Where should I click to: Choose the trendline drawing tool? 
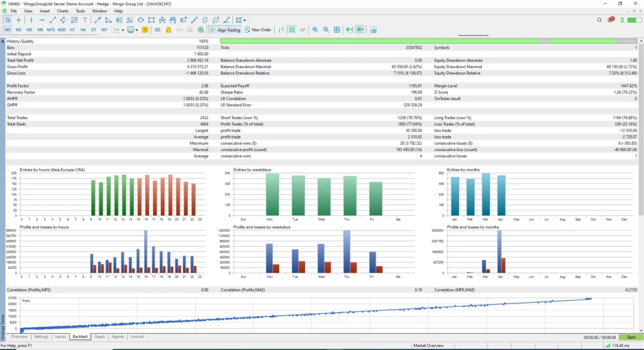coord(53,20)
